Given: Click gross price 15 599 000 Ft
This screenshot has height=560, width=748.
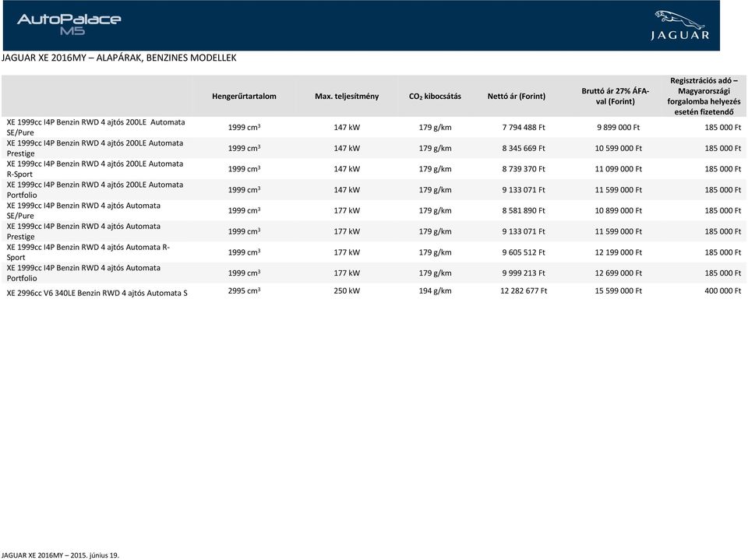Looking at the screenshot, I should (x=618, y=291).
